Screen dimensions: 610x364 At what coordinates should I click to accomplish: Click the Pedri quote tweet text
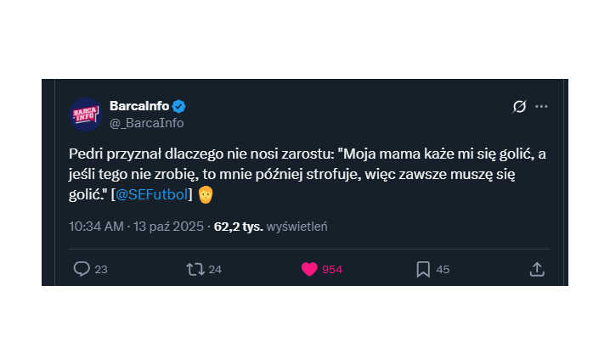coord(306,174)
